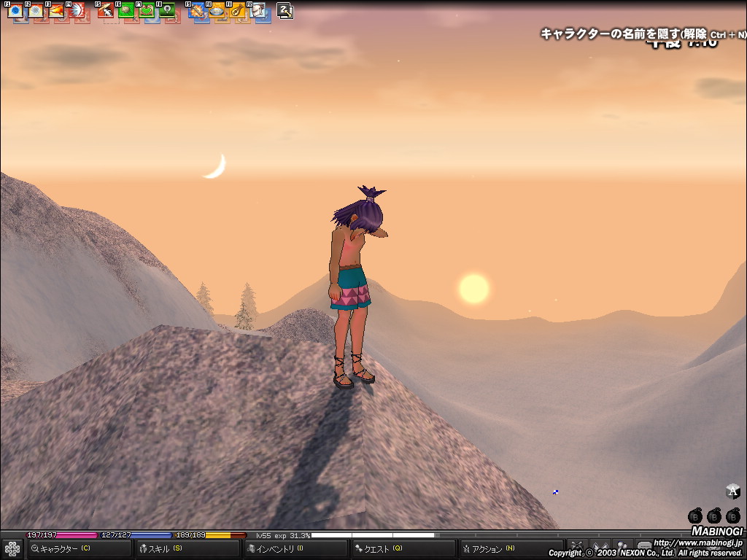747x560 pixels.
Task: Switch hotkey set with the '2' swap icon
Action: (x=285, y=11)
